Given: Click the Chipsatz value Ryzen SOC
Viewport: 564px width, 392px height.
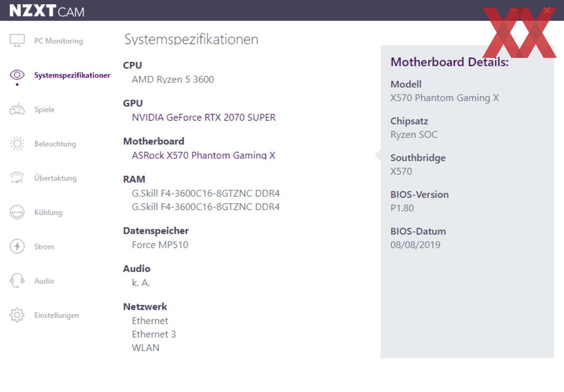Looking at the screenshot, I should (414, 134).
